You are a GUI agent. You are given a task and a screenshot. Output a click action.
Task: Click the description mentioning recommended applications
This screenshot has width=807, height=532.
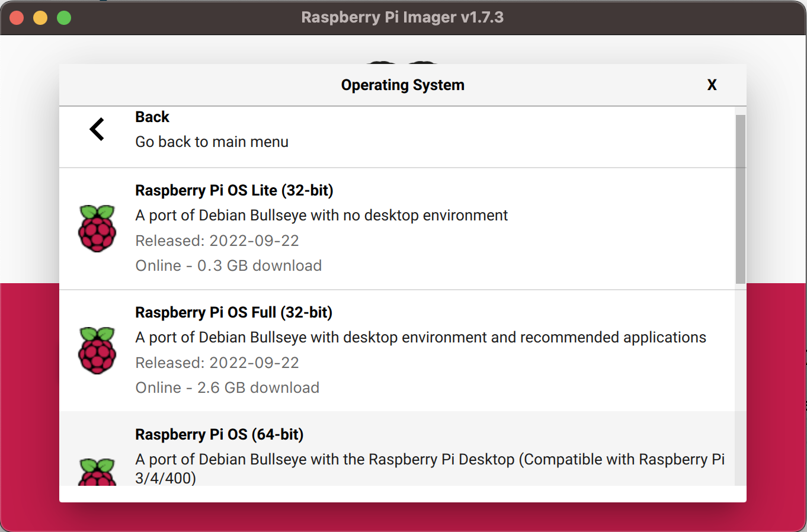[421, 337]
